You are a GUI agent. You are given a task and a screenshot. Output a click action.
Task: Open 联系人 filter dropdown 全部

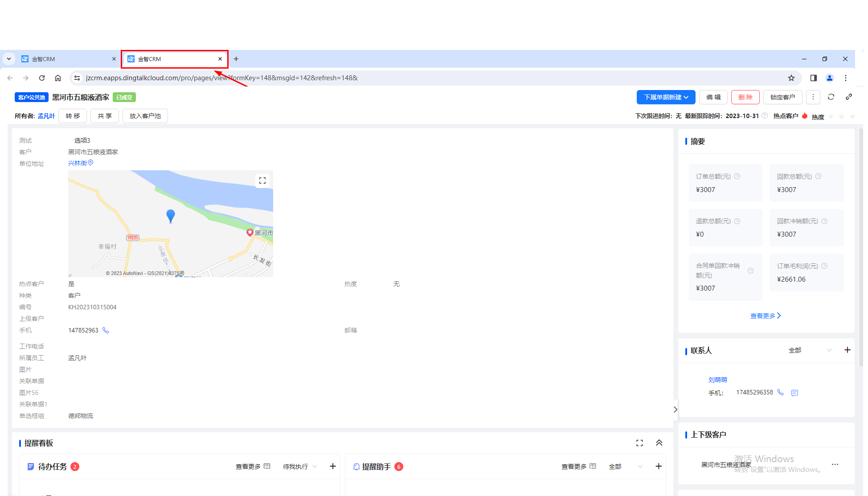coord(810,350)
